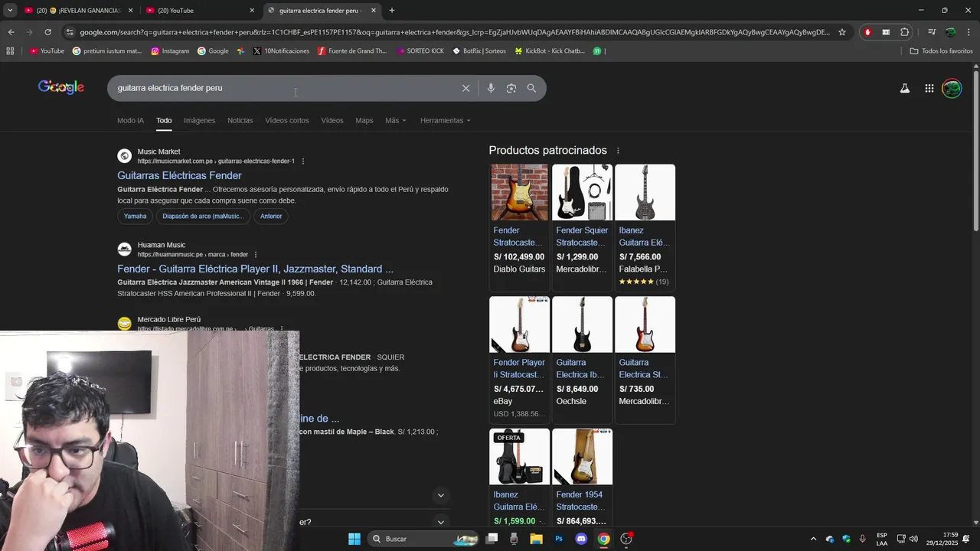This screenshot has width=980, height=551.
Task: Click the page vertical scrollbar
Action: [975, 151]
